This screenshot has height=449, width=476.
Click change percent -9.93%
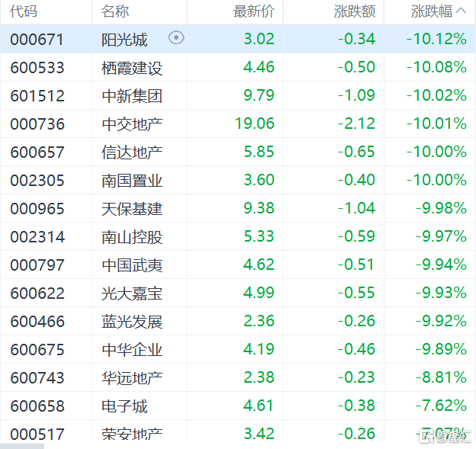(x=441, y=293)
